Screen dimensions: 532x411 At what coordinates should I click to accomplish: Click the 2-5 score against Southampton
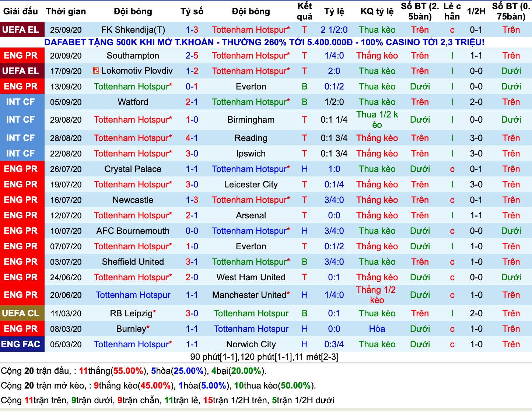click(x=192, y=56)
